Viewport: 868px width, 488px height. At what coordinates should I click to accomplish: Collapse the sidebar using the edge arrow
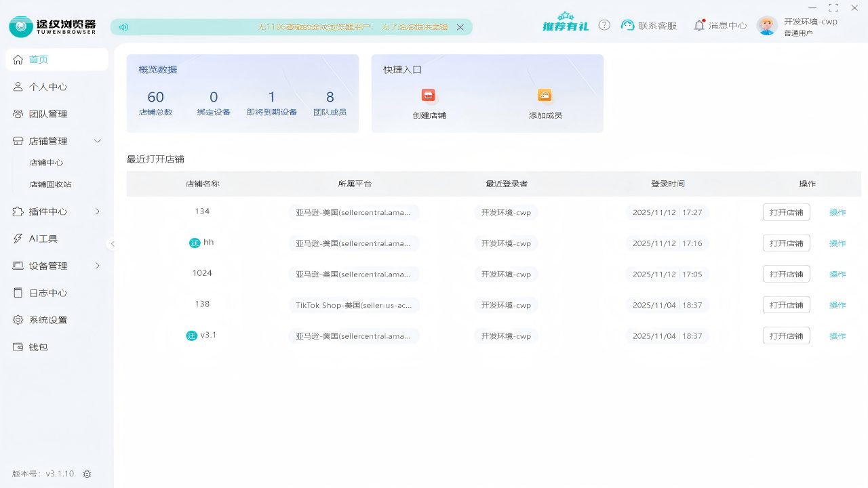point(113,244)
